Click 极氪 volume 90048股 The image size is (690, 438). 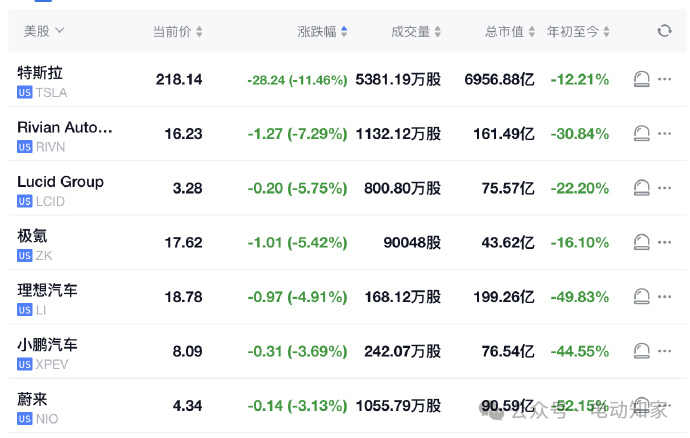click(412, 242)
